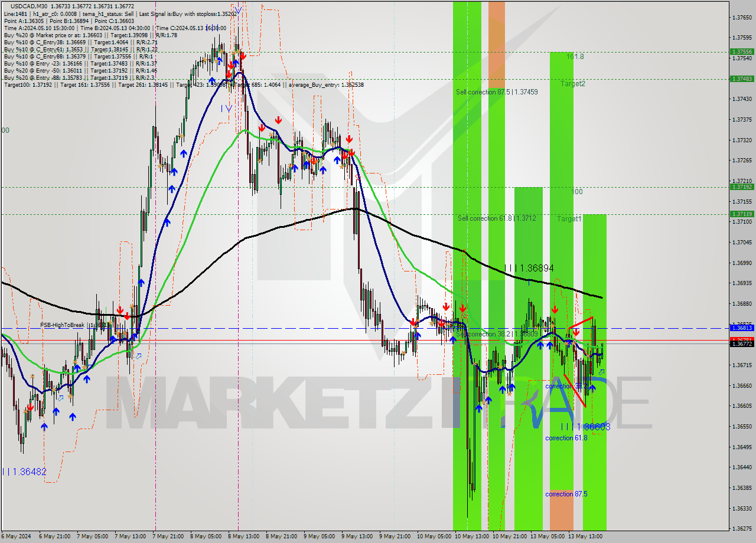Screen dimensions: 756x543
Task: Click the 'Target1' label
Action: pos(569,219)
